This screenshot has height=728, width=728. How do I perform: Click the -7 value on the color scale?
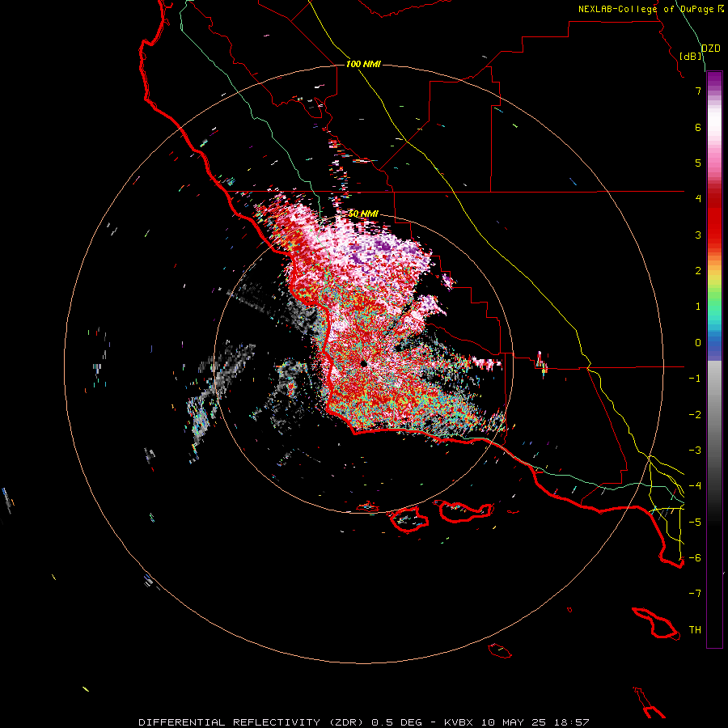[x=695, y=594]
